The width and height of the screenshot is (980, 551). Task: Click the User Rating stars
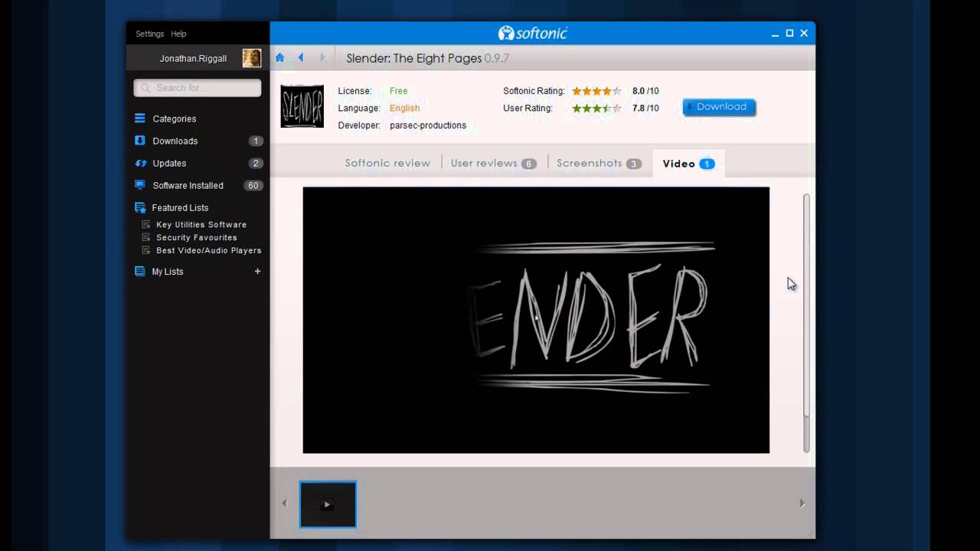pyautogui.click(x=596, y=108)
